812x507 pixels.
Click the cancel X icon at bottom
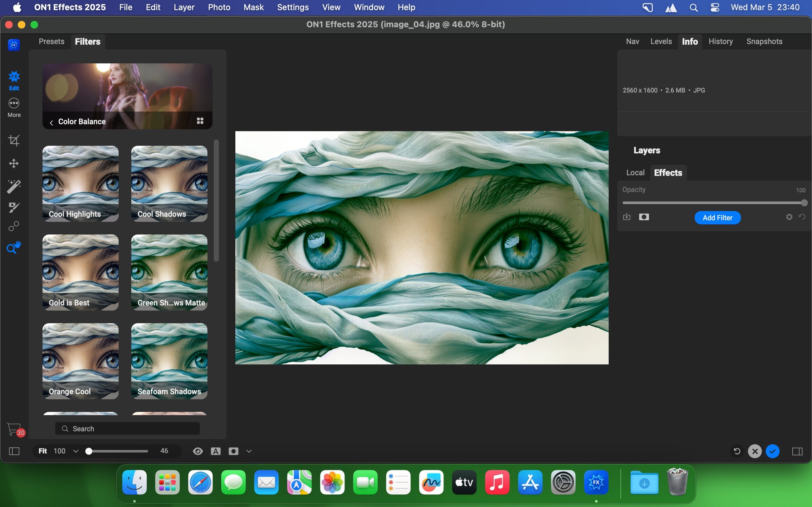click(x=755, y=451)
